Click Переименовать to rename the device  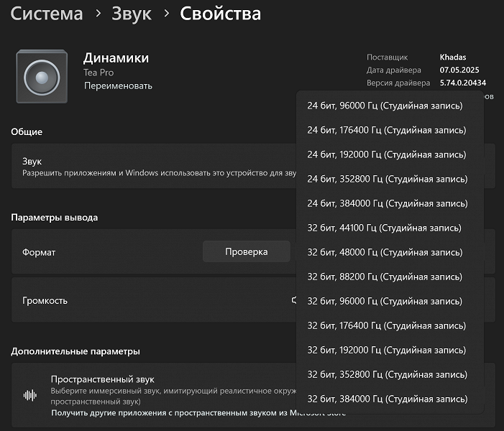tap(118, 86)
